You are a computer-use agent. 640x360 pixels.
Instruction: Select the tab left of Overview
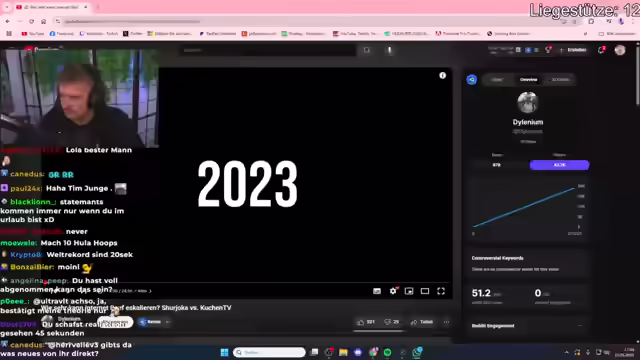click(497, 80)
